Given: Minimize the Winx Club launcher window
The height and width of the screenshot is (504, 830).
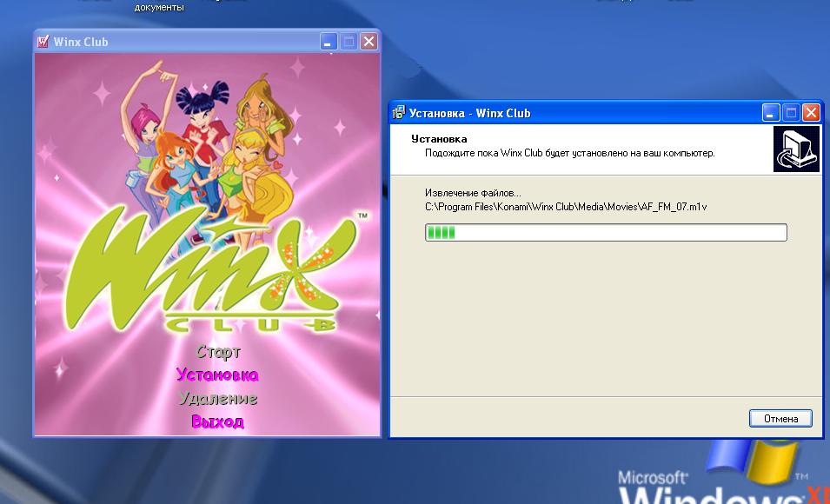Looking at the screenshot, I should 329,42.
